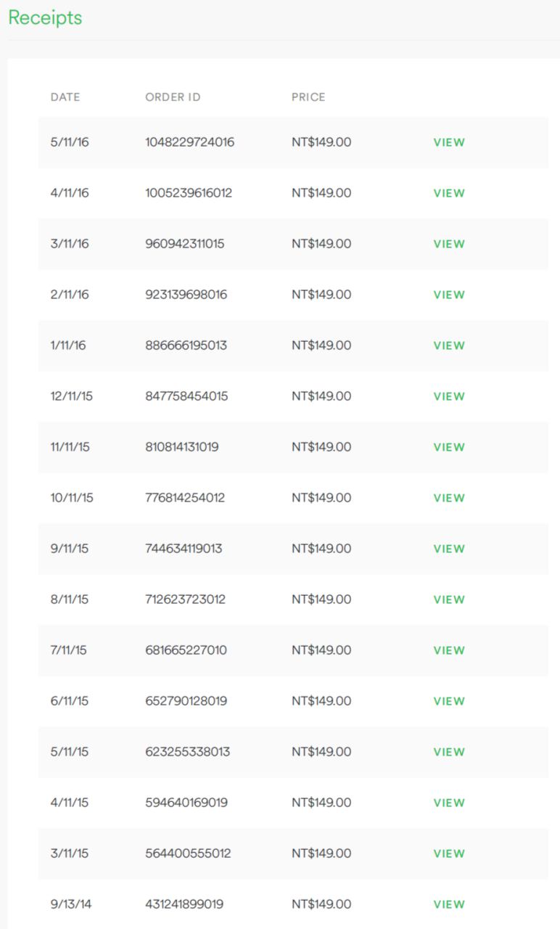The width and height of the screenshot is (560, 929).
Task: Open the 3/11/16 receipt via VIEW
Action: point(449,244)
